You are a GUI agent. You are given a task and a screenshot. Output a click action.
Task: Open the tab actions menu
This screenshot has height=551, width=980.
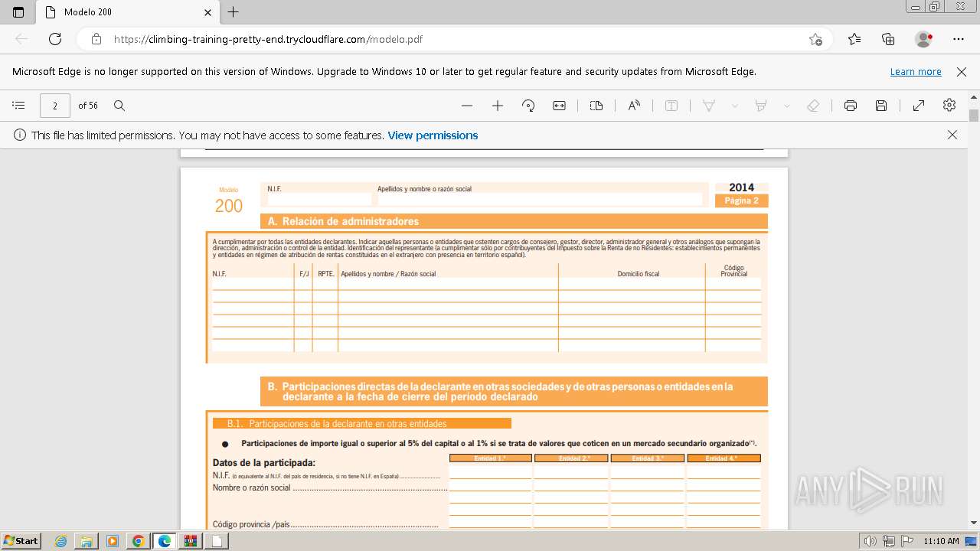pyautogui.click(x=18, y=12)
